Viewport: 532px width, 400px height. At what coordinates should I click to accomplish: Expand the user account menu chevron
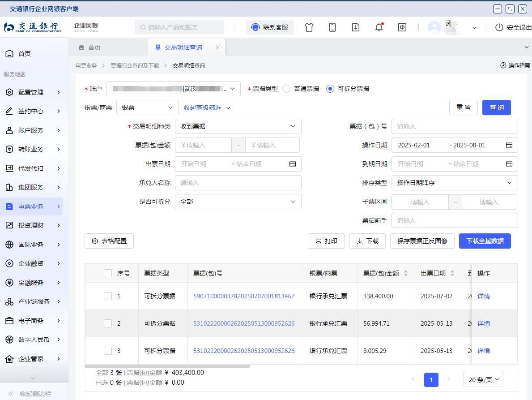pos(474,27)
